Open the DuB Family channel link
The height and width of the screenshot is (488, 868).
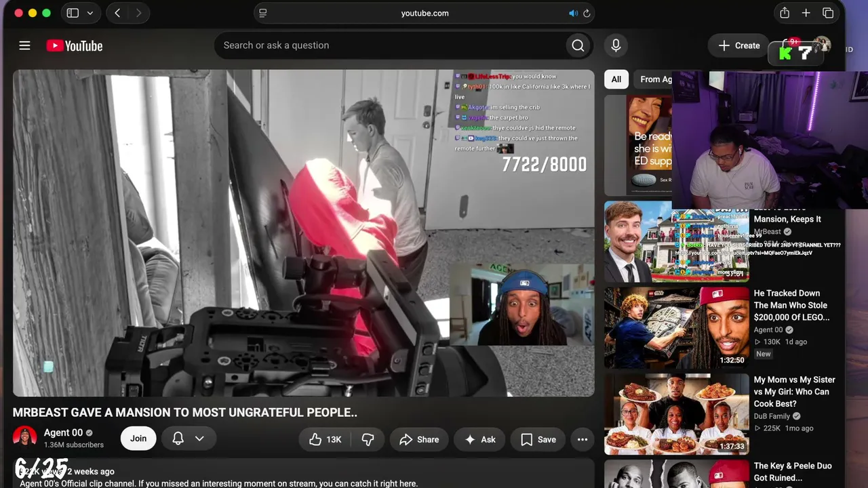(x=772, y=416)
